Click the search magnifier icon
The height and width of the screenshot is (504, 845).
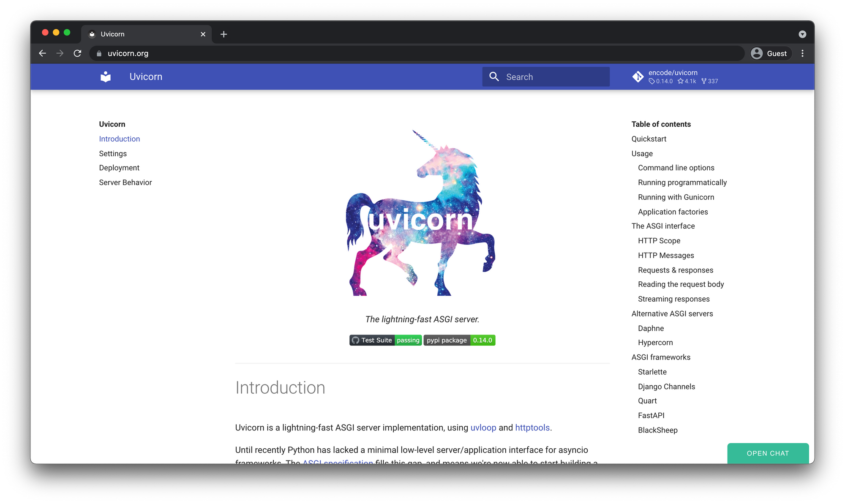(x=495, y=77)
